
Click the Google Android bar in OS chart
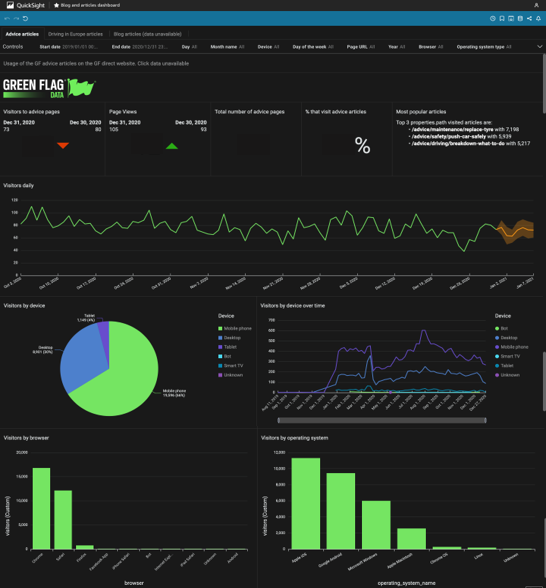point(341,511)
